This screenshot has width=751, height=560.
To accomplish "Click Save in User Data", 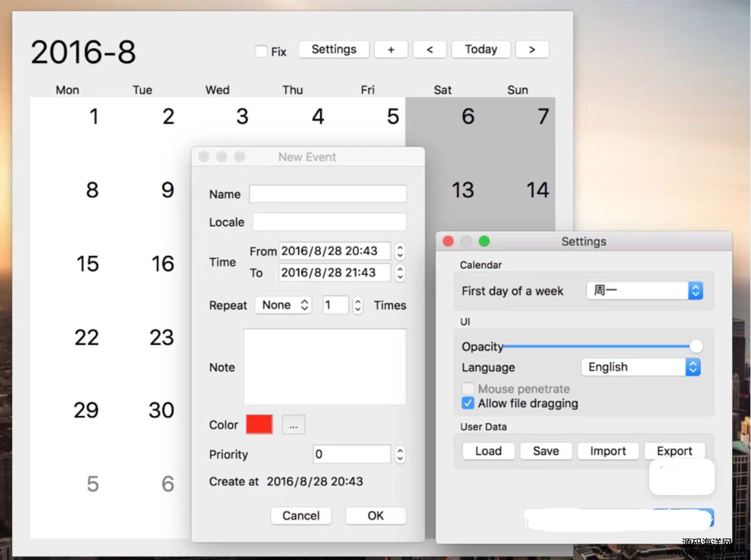I will tap(546, 451).
